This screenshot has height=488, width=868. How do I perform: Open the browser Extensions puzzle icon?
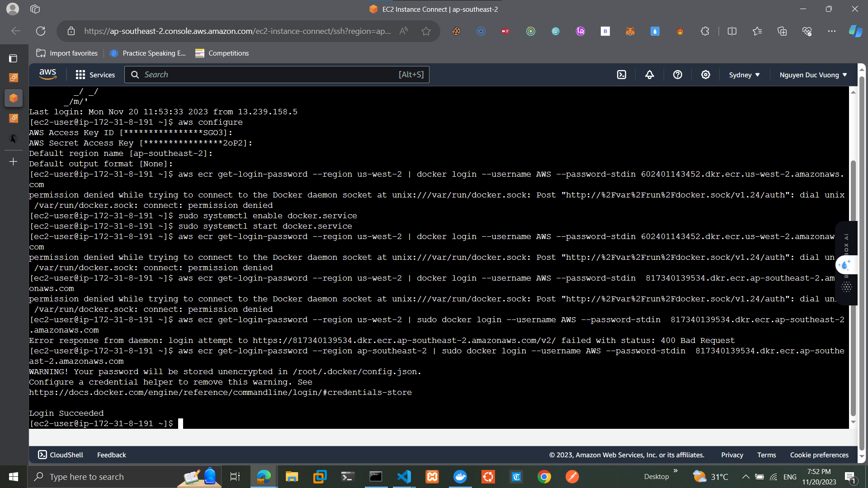pos(705,31)
